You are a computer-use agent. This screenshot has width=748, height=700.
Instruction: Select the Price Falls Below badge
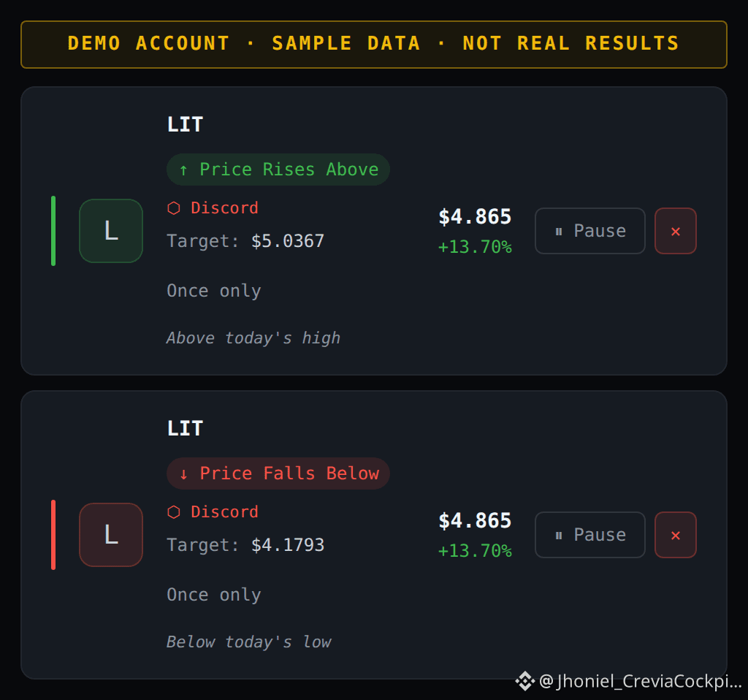point(278,473)
